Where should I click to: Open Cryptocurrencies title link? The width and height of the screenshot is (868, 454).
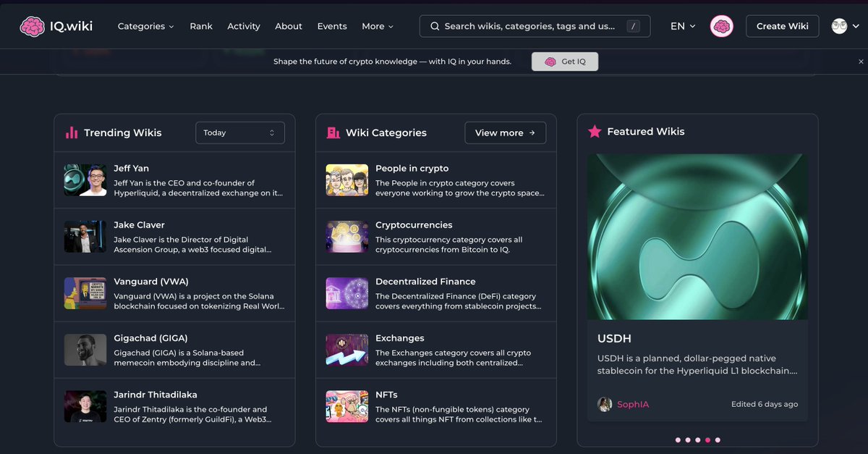click(414, 224)
